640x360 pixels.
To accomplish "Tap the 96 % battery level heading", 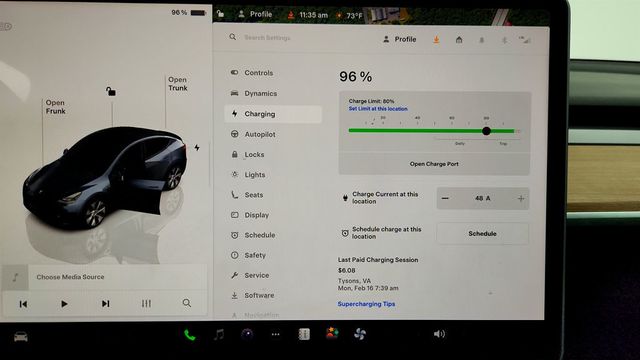I will click(x=356, y=77).
